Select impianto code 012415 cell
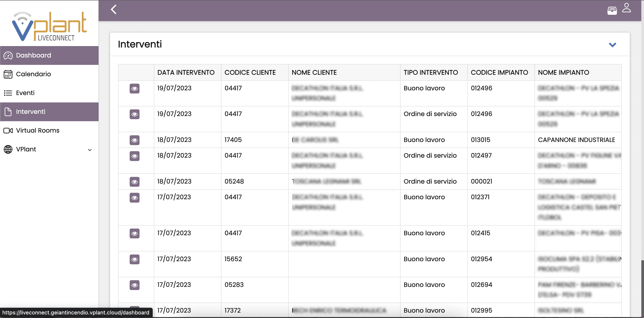Screen dimensions: 644x318 tap(501, 238)
